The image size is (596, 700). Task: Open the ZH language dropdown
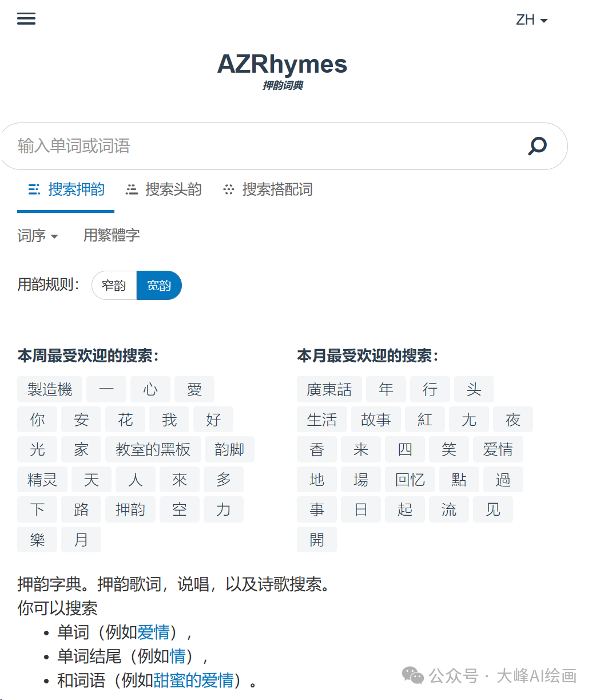532,20
